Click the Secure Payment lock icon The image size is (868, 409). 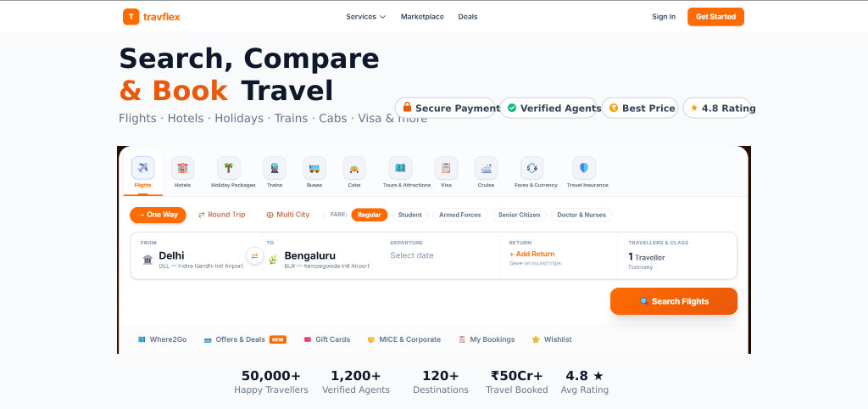[x=408, y=108]
